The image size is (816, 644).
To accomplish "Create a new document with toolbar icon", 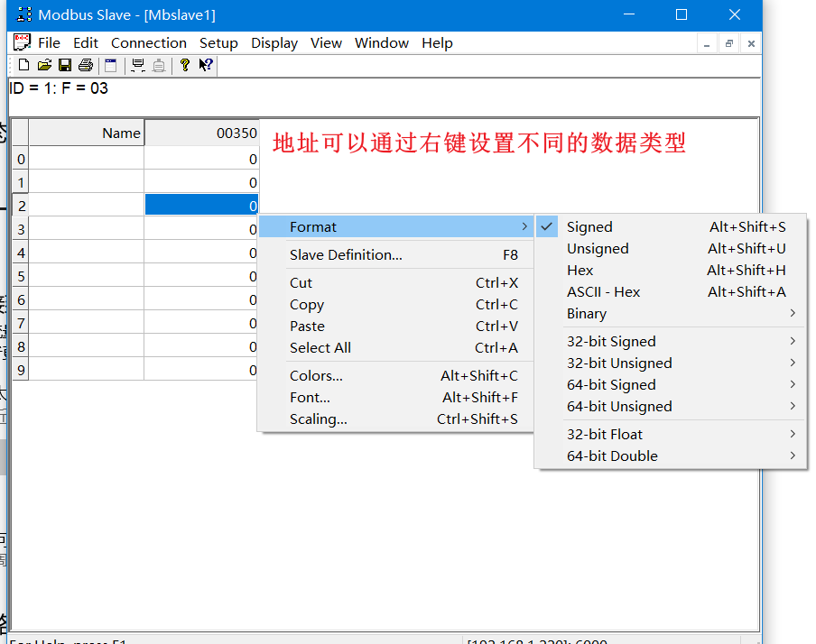I will (x=24, y=65).
